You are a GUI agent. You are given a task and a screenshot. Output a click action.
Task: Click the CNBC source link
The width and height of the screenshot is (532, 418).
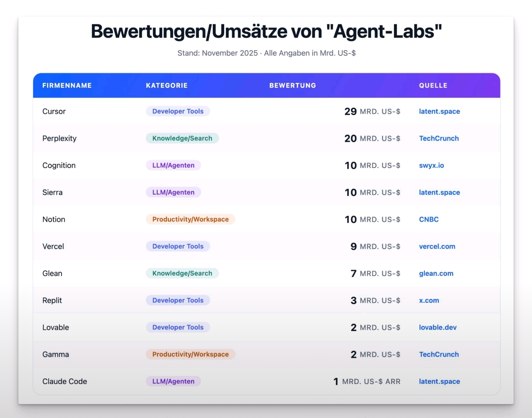tap(429, 219)
